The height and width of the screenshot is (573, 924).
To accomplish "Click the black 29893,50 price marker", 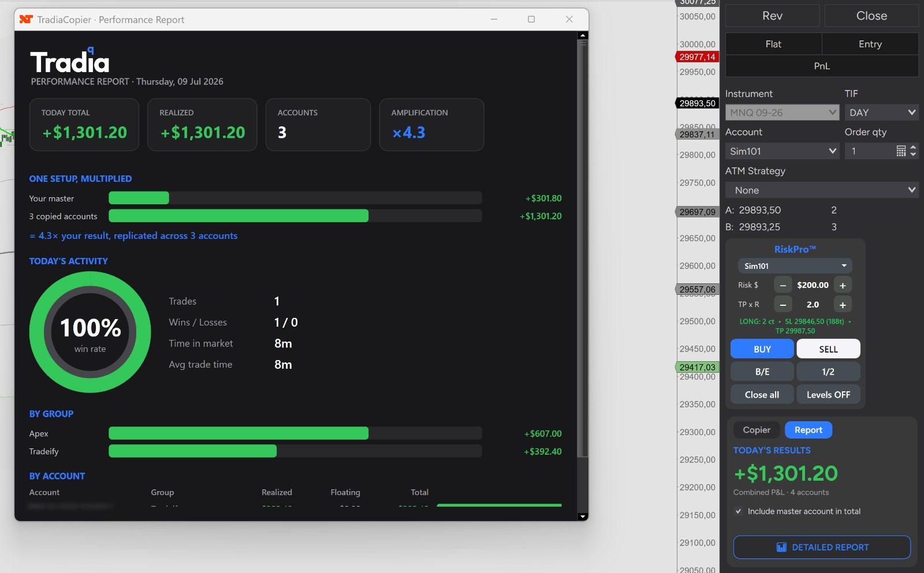I will pyautogui.click(x=697, y=103).
